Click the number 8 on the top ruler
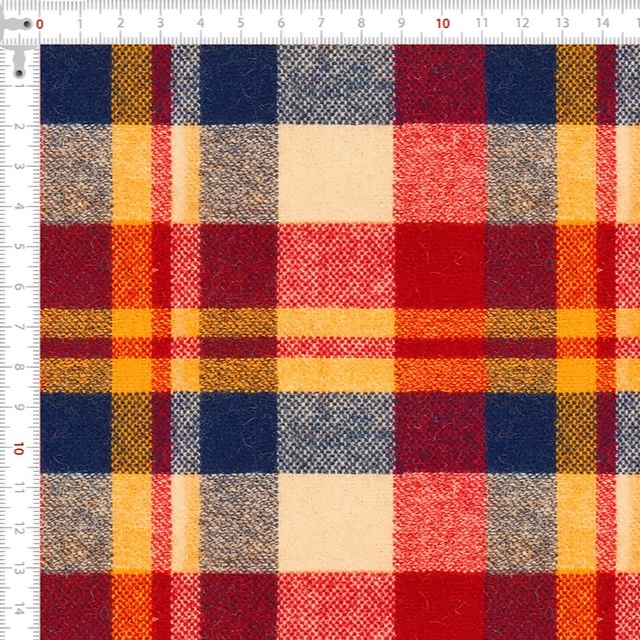 (x=361, y=23)
